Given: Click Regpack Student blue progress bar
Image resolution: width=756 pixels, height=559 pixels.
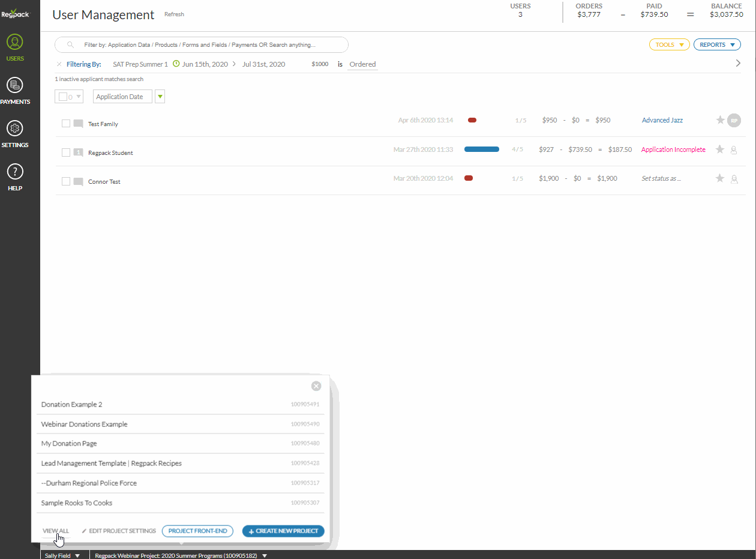Looking at the screenshot, I should tap(481, 150).
